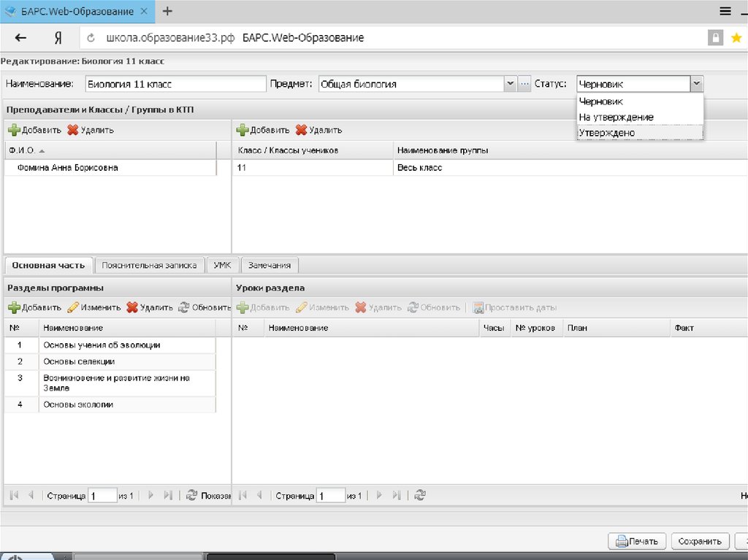Click Изменить pencil in Разделы программы toolbar
Screen dimensions: 748x560
click(73, 307)
